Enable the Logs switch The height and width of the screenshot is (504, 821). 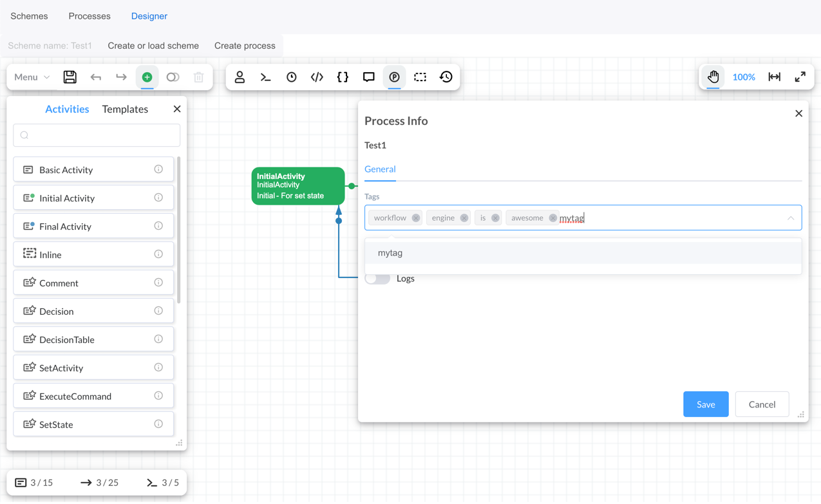(x=377, y=278)
